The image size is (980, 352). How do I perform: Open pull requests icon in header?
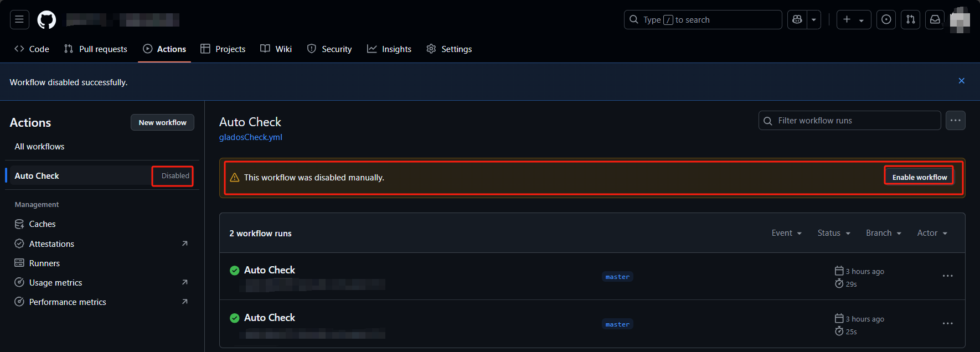[911, 20]
